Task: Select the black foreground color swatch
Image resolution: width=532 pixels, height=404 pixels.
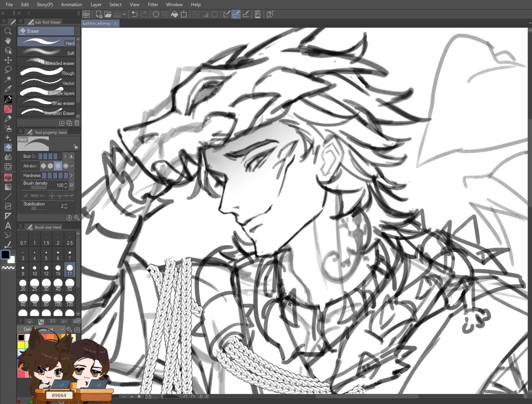Action: pos(5,255)
